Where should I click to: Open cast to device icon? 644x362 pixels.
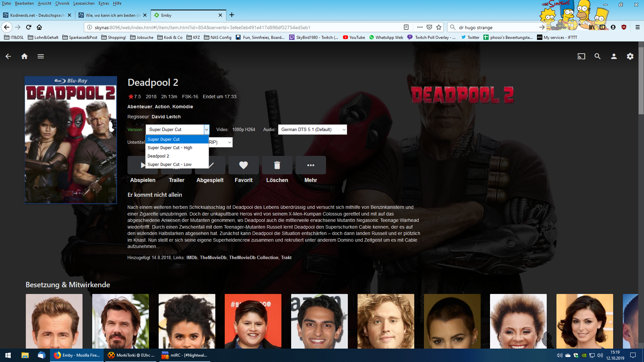(581, 56)
